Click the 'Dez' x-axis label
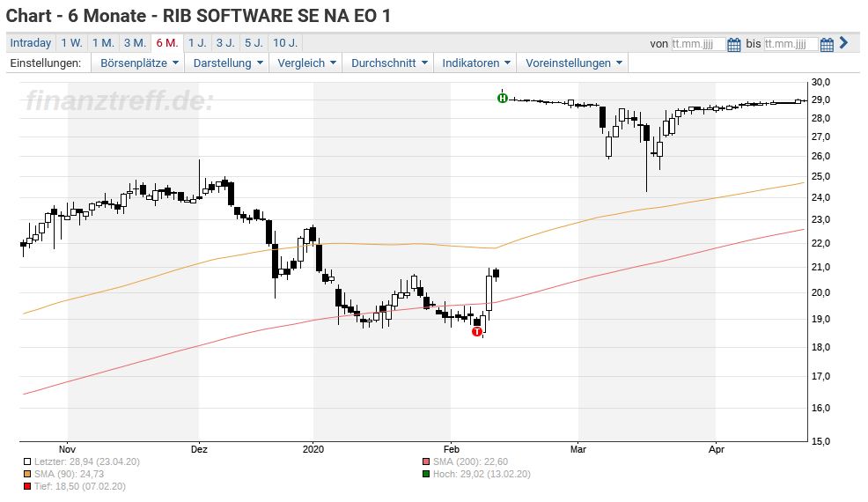This screenshot has width=868, height=502. (x=199, y=449)
